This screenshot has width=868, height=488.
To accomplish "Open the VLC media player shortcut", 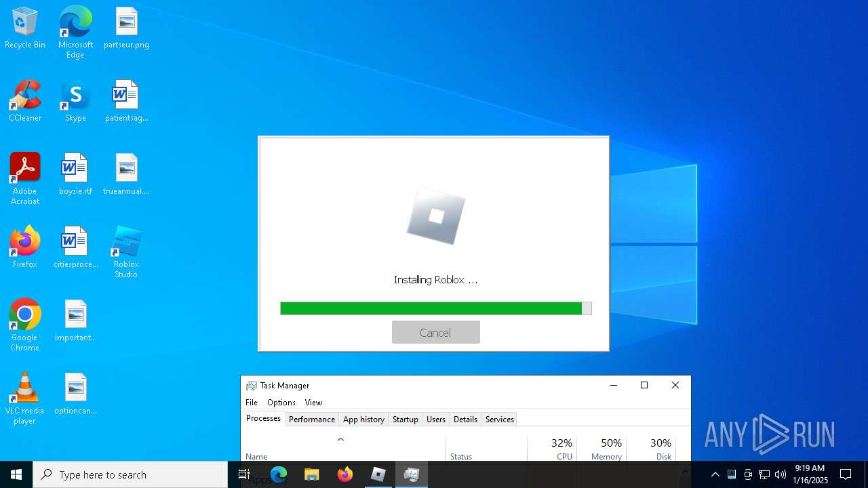I will (x=25, y=399).
